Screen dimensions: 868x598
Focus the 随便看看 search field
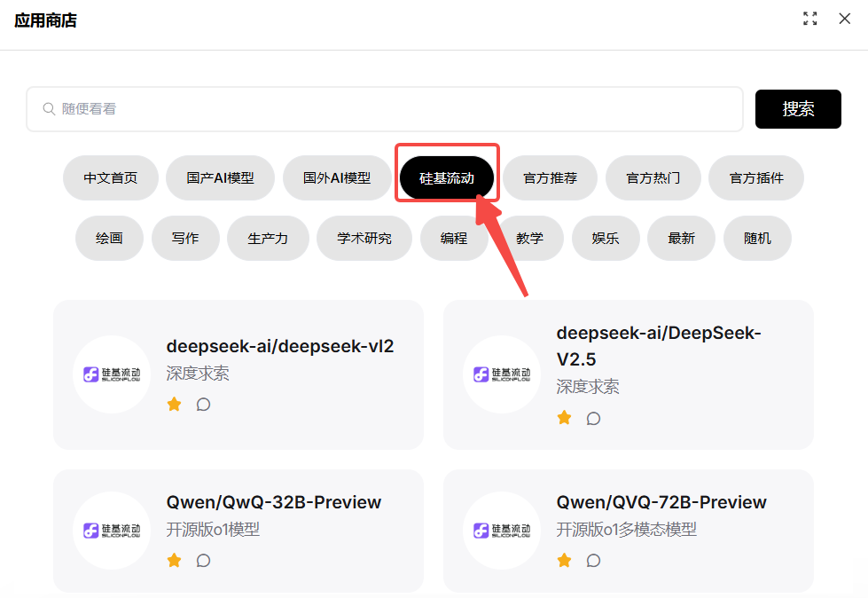coord(385,109)
